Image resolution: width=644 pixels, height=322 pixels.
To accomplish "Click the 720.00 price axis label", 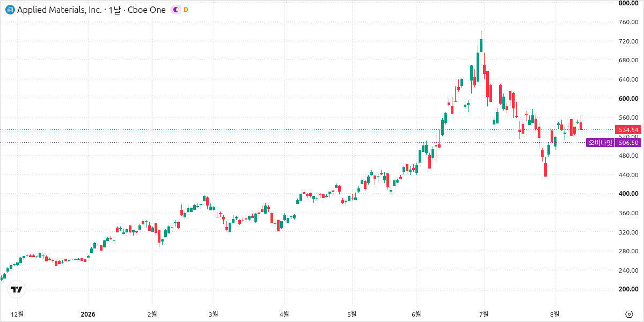I will pos(628,41).
